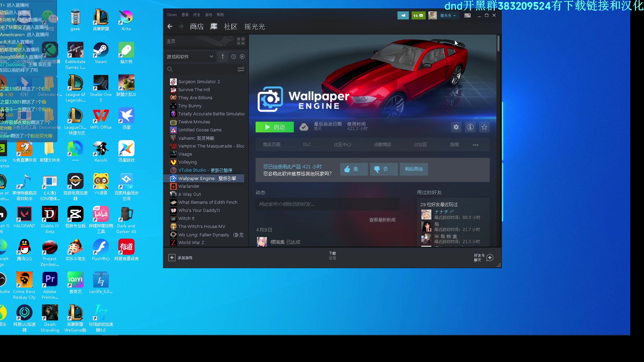Image resolution: width=644 pixels, height=362 pixels.
Task: Click the green 启动 launch button
Action: point(274,127)
